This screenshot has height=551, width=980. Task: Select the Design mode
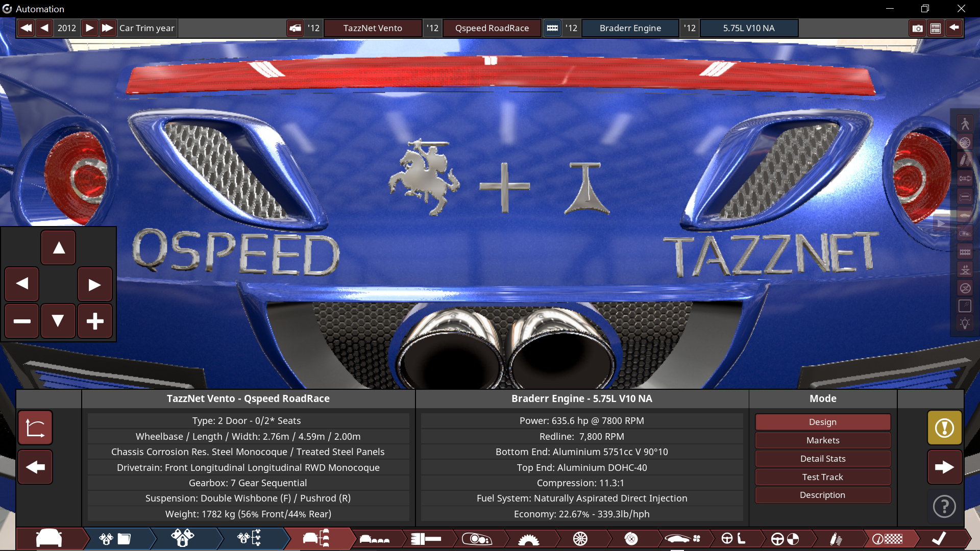[x=823, y=422]
